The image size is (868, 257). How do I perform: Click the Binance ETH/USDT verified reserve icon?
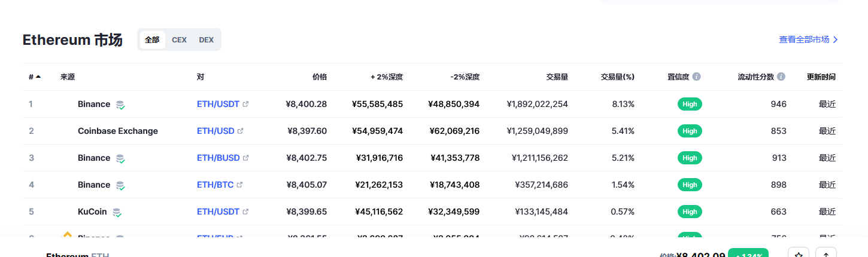(x=120, y=105)
